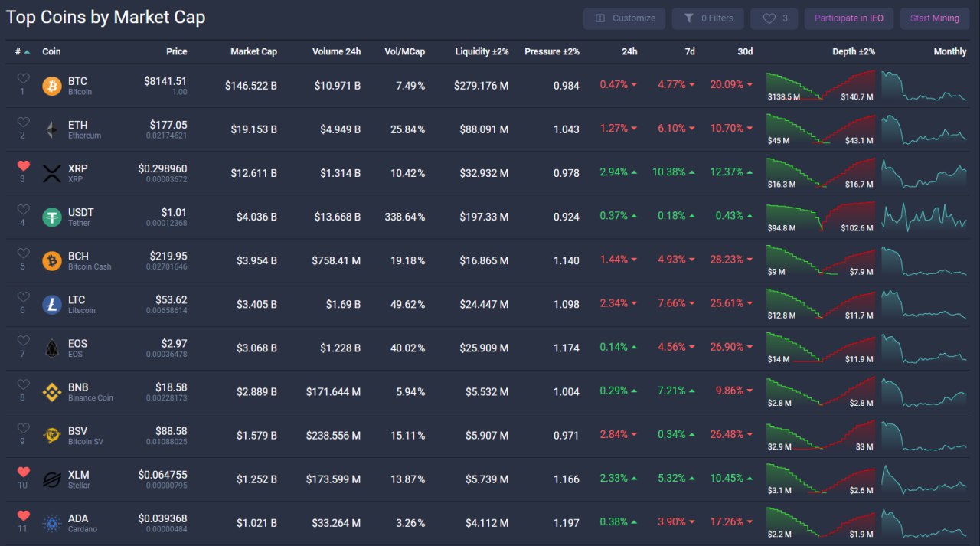
Task: Click BSV 24h change 2.84%
Action: point(614,435)
